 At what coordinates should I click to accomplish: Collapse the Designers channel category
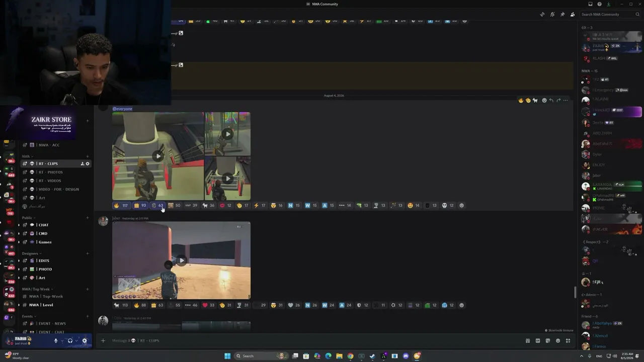[x=31, y=253]
